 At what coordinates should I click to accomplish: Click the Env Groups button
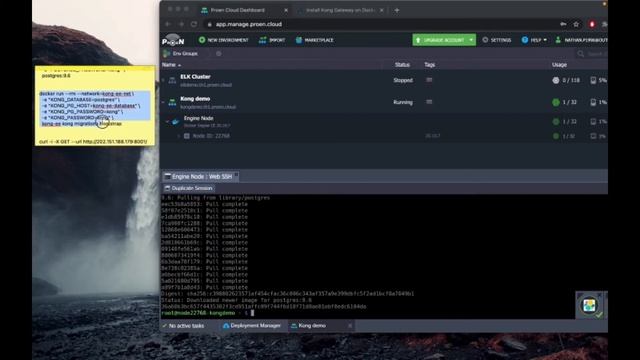pyautogui.click(x=180, y=53)
